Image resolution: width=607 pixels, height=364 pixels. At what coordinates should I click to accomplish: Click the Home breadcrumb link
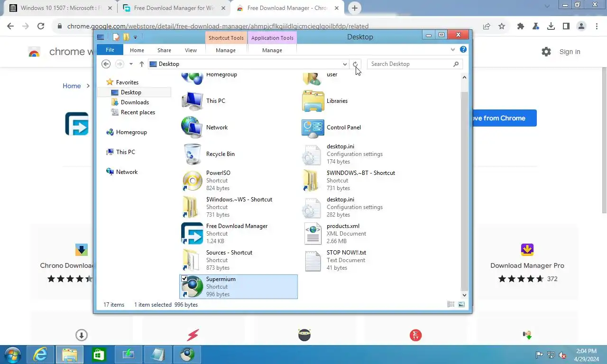(72, 86)
